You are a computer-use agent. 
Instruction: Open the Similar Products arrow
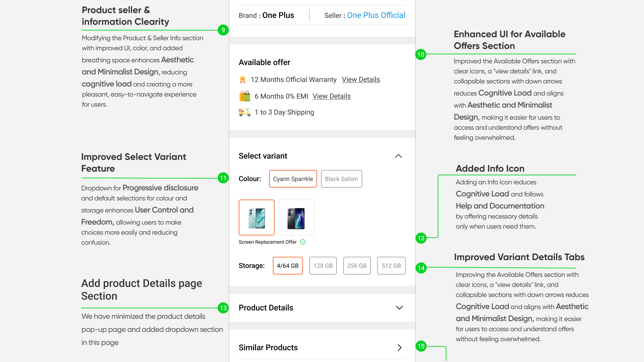pyautogui.click(x=399, y=348)
